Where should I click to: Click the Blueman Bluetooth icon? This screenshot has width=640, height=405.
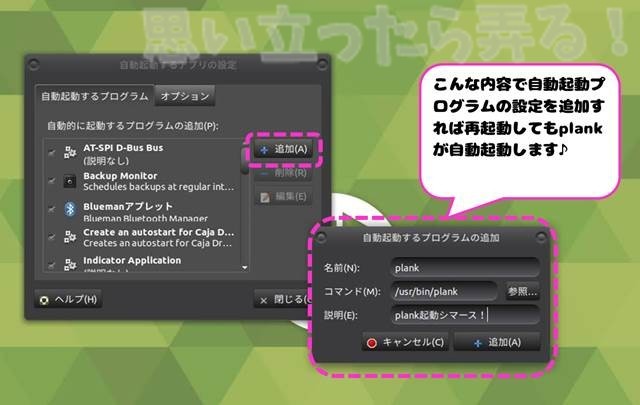(70, 209)
